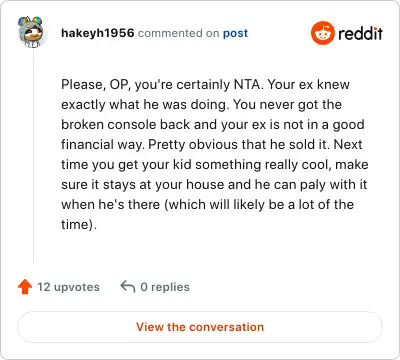
Task: Open the "0 replies" label
Action: 165,287
